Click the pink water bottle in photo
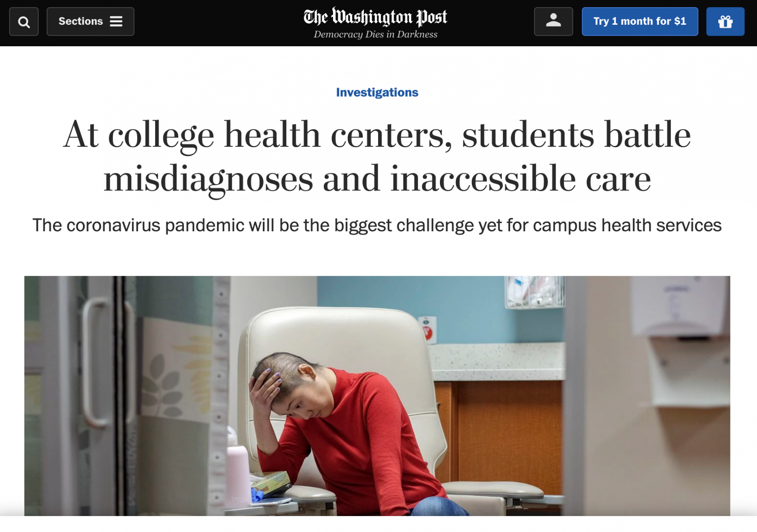Screen dimensions: 757x532 [238, 467]
